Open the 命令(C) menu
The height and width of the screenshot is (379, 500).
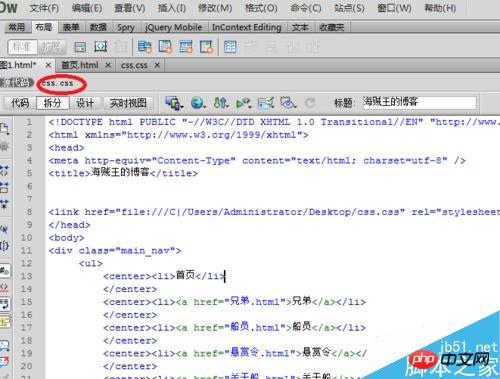coord(306,8)
